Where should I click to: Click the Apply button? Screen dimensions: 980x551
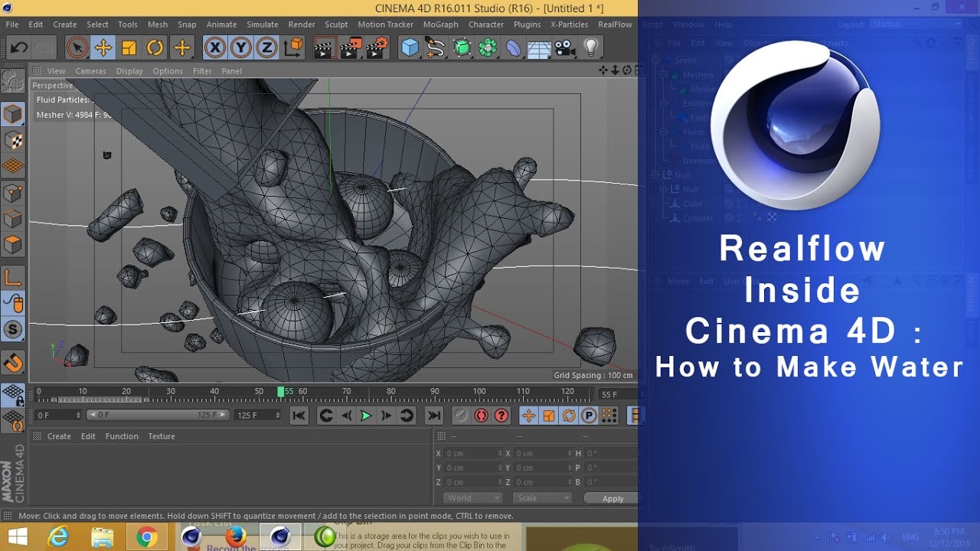point(612,498)
